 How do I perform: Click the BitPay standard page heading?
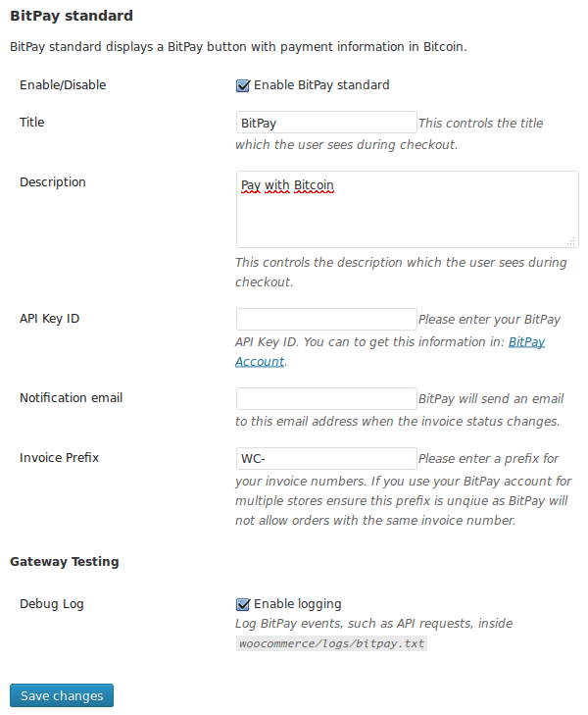[72, 16]
